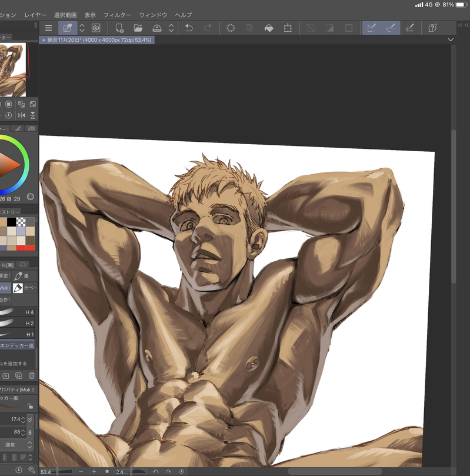Select the エンデッカー風 brush
Image resolution: width=470 pixels, height=476 pixels.
[x=17, y=345]
